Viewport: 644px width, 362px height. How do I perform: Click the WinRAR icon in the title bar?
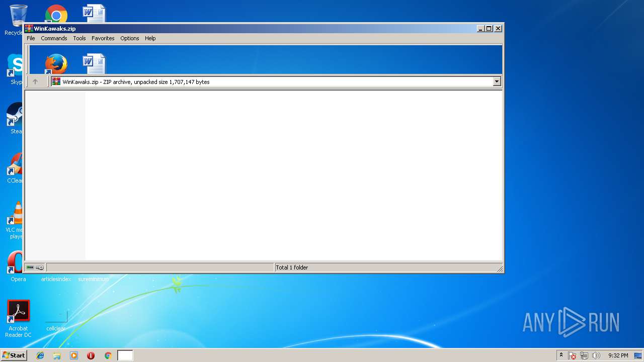29,29
